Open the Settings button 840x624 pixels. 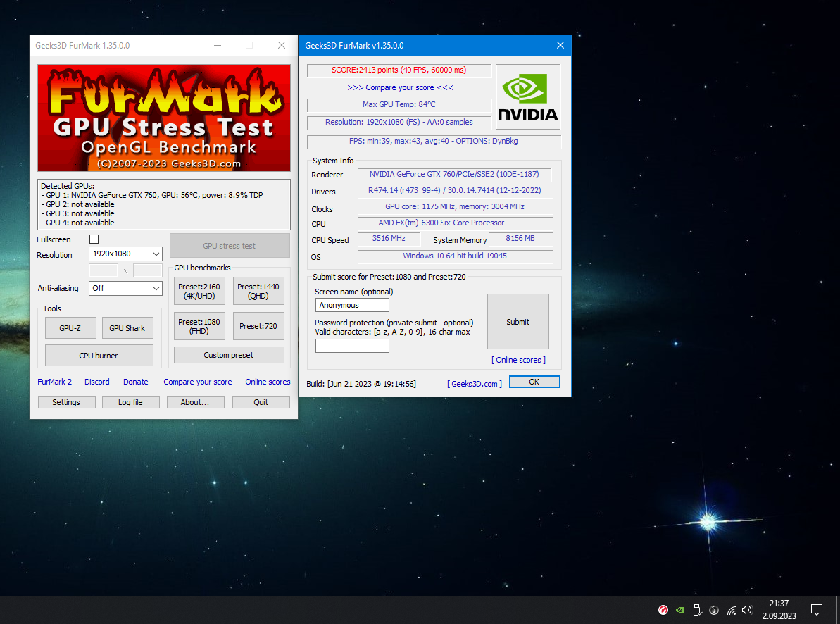tap(66, 402)
